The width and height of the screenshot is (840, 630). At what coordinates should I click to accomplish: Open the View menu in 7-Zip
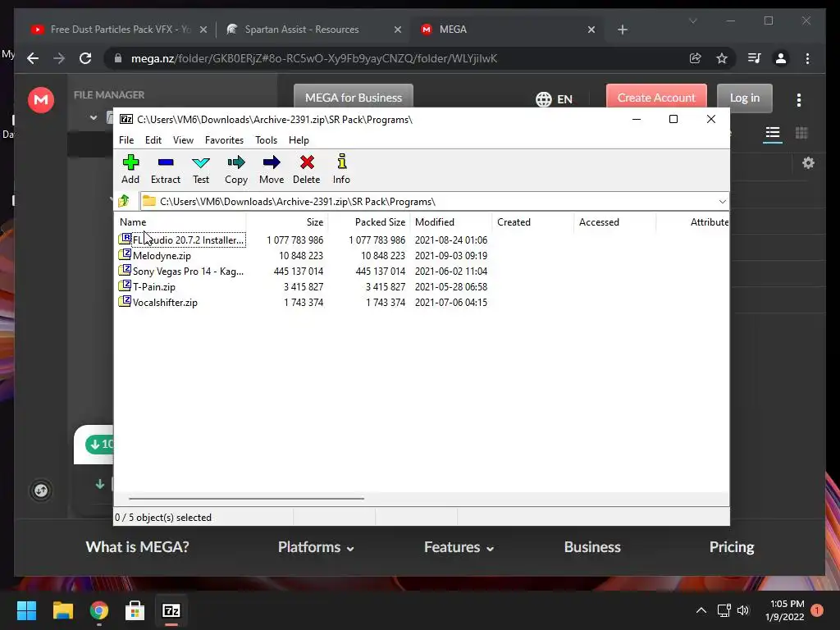point(183,139)
